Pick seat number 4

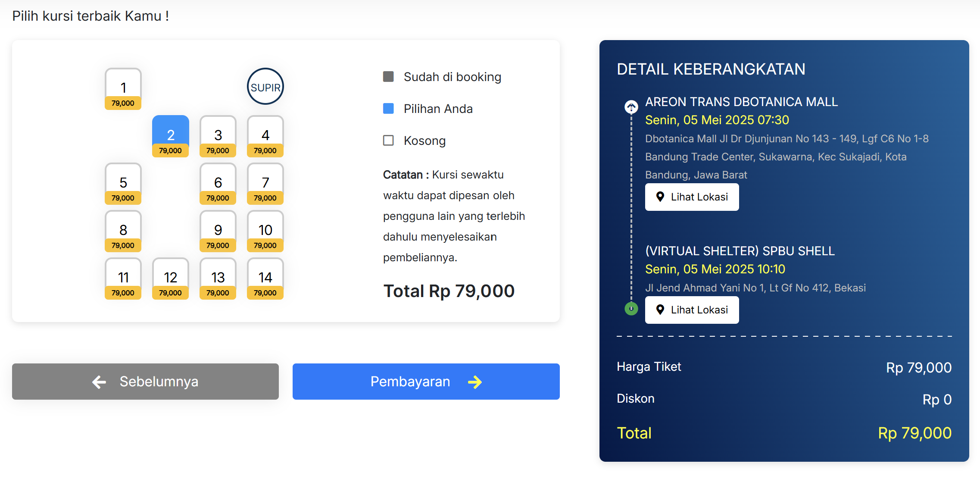265,136
